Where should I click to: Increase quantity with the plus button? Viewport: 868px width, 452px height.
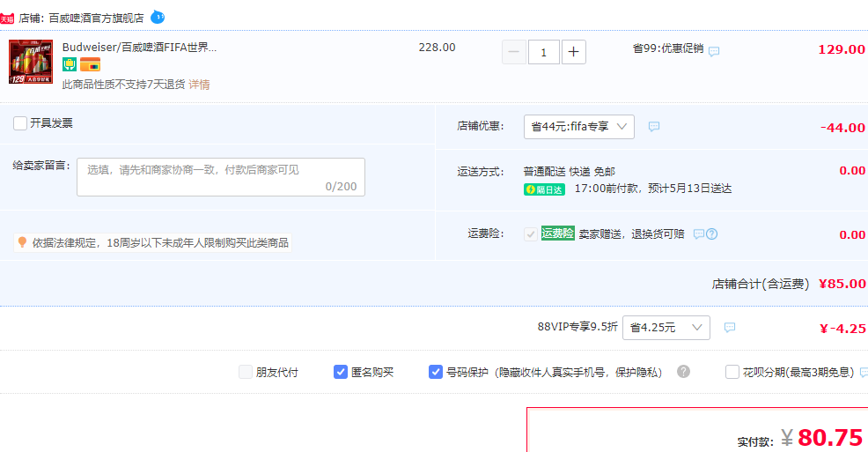573,52
